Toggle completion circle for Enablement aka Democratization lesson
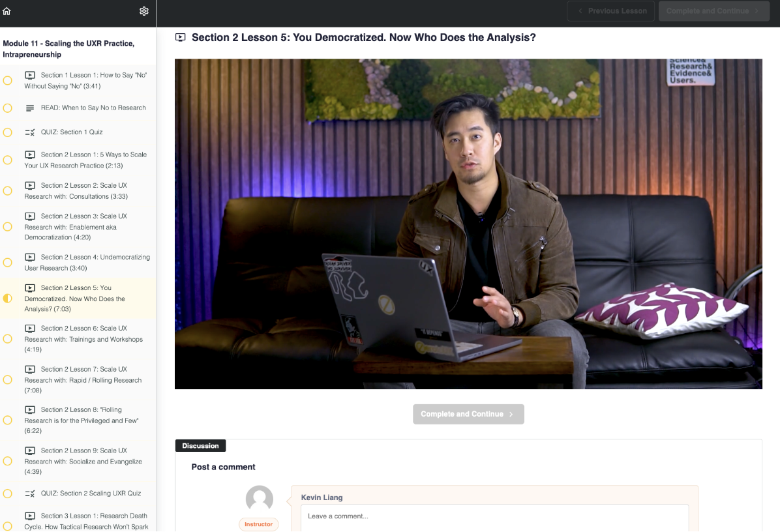This screenshot has height=532, width=780. (x=7, y=227)
